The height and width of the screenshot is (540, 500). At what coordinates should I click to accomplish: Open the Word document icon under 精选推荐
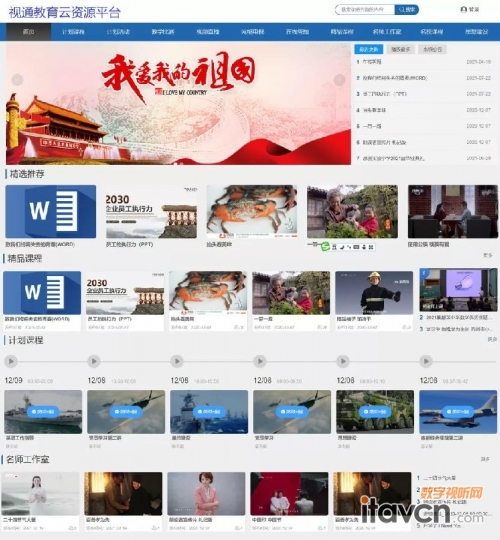[x=51, y=211]
